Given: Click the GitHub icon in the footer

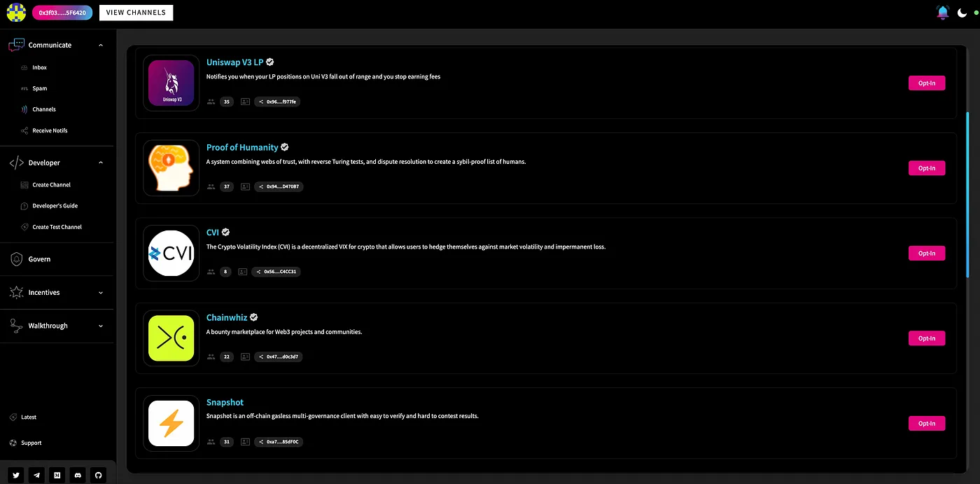Looking at the screenshot, I should coord(98,475).
